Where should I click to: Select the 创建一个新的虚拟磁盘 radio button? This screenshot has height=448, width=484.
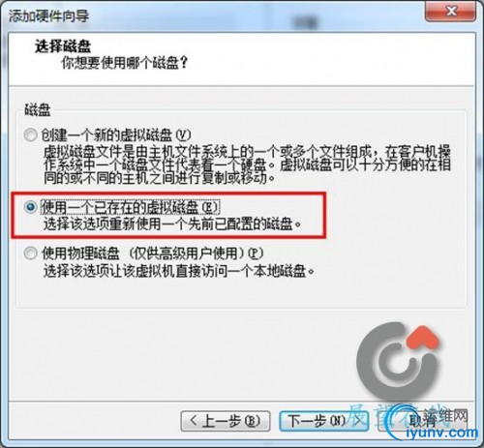[30, 134]
